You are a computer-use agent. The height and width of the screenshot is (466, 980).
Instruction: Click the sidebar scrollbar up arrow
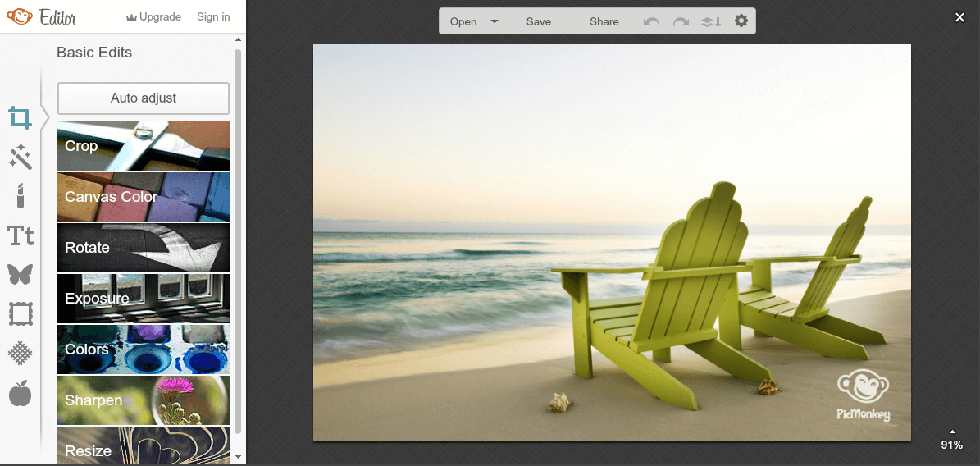[x=238, y=39]
